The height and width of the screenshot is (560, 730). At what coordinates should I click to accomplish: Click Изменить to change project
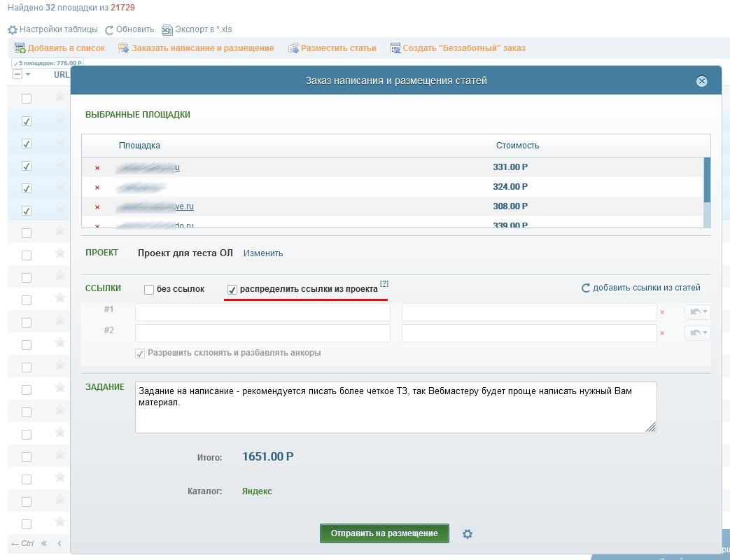(x=263, y=253)
